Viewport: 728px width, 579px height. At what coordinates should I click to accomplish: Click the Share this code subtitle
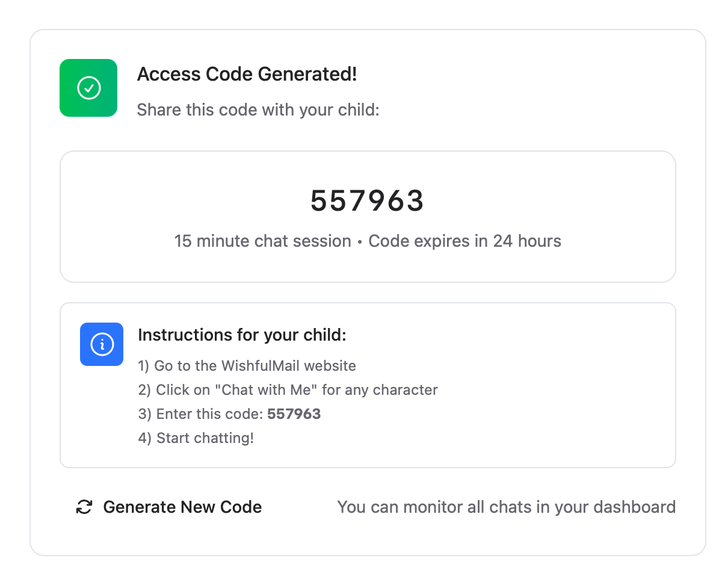(x=258, y=110)
